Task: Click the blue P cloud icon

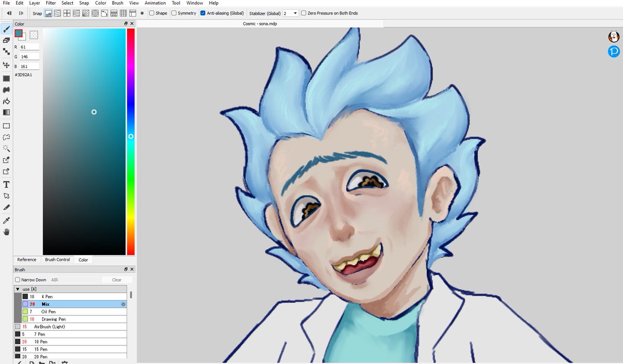Action: [x=614, y=51]
